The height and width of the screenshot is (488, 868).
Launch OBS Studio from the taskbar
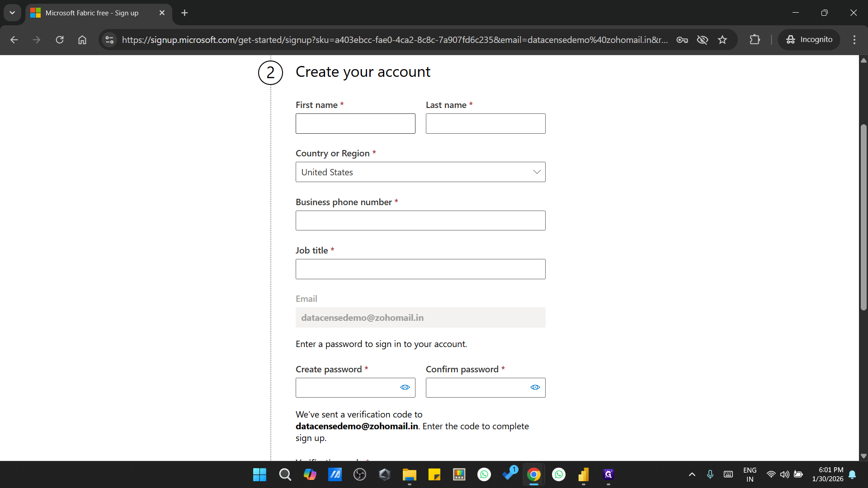coord(360,474)
